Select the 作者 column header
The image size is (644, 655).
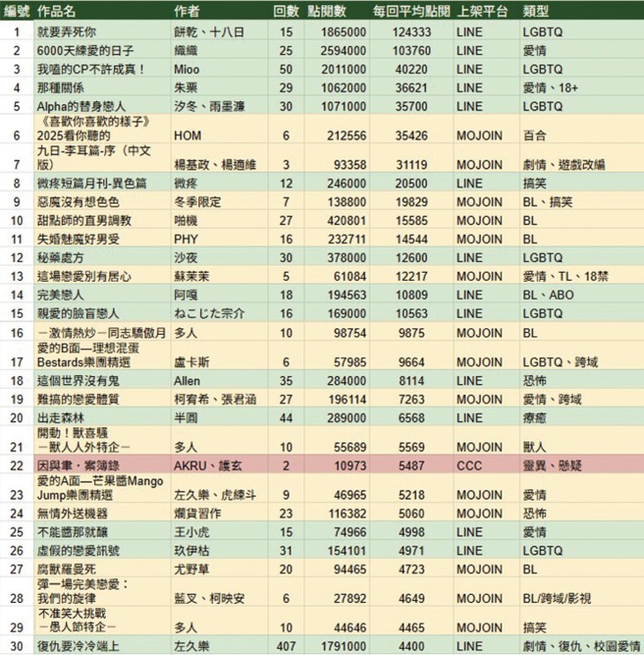pyautogui.click(x=187, y=12)
